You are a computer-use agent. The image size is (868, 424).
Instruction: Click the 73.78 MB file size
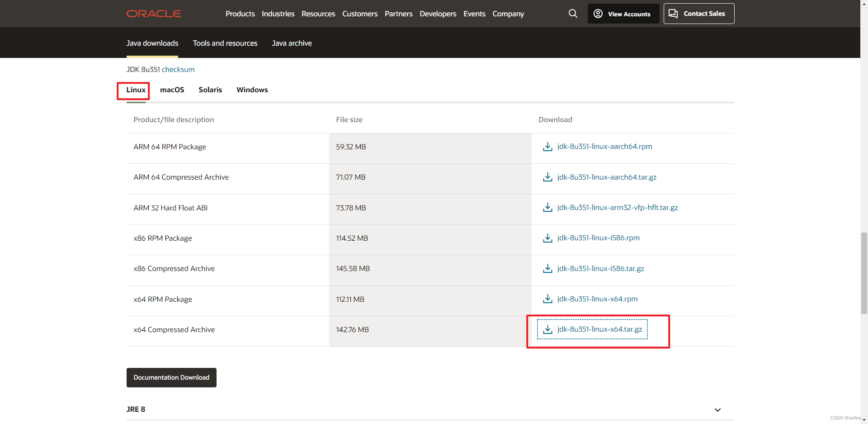[351, 208]
